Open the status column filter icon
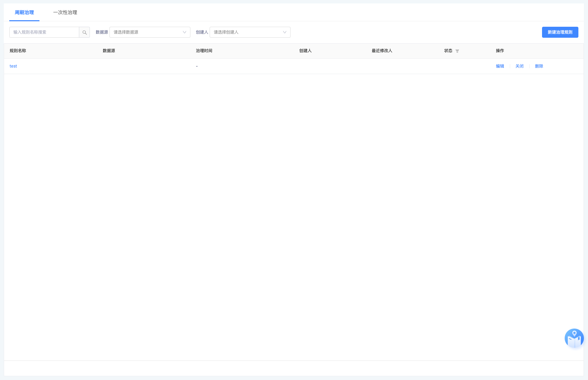588x380 pixels. (457, 51)
